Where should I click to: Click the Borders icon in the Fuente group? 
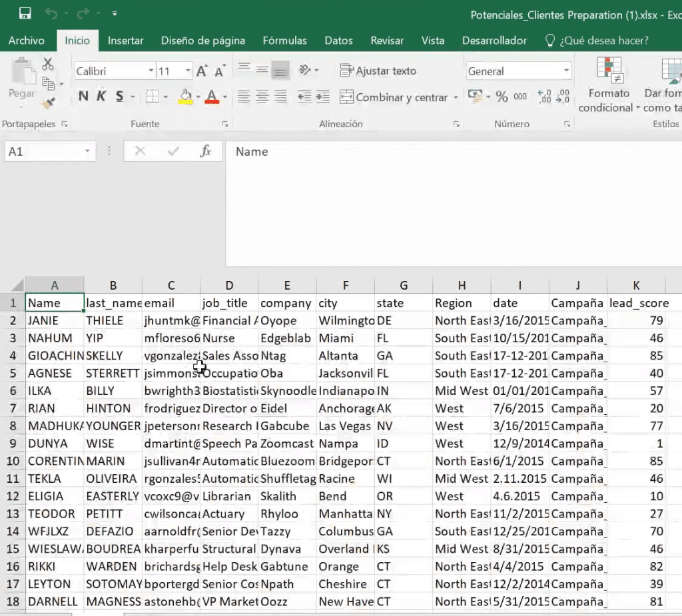[x=153, y=96]
